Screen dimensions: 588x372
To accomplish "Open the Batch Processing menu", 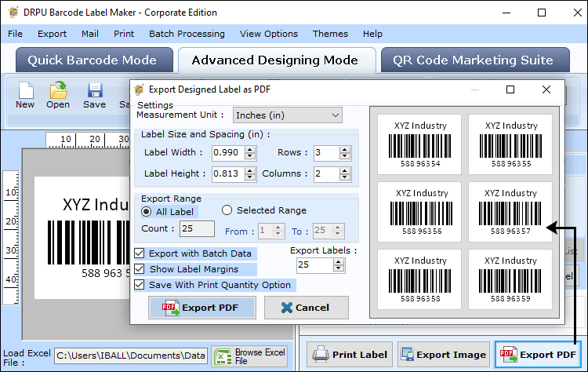I will (x=187, y=34).
